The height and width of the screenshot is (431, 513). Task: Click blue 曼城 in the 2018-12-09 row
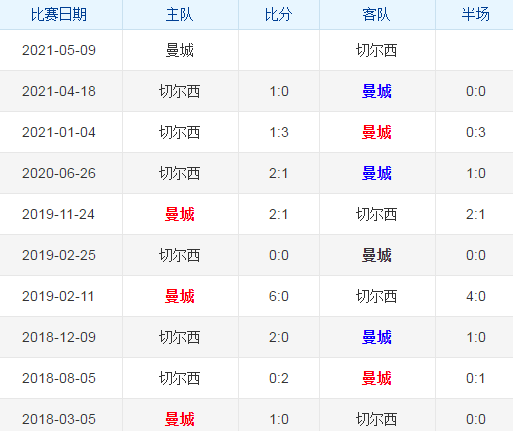377,337
